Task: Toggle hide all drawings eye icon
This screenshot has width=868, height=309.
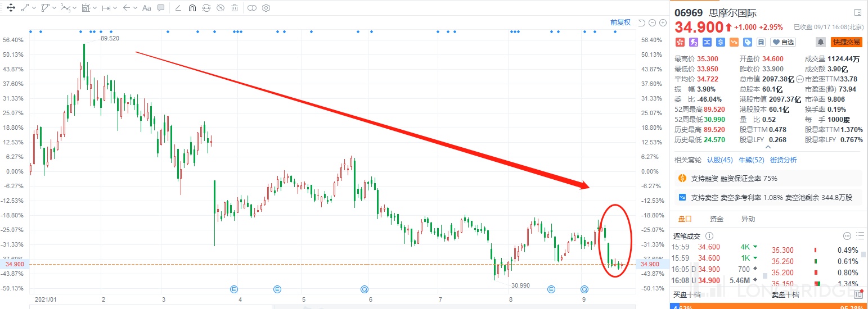Action: tap(220, 8)
